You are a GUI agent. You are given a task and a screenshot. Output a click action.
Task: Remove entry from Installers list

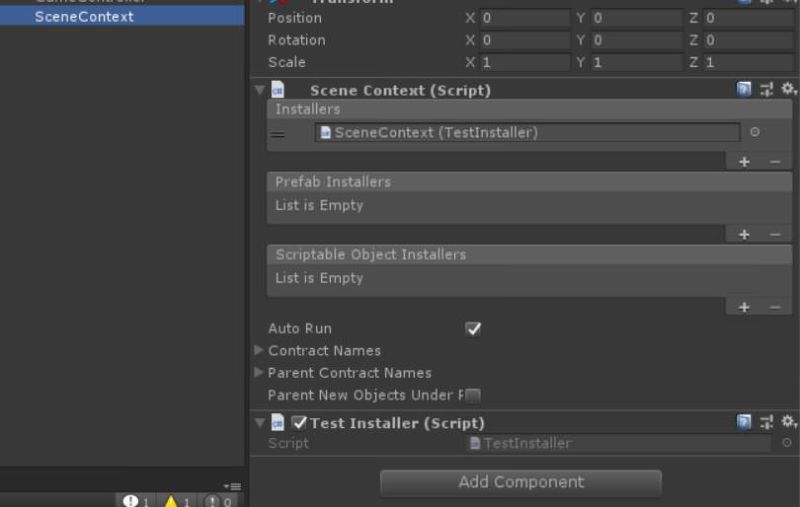(775, 162)
